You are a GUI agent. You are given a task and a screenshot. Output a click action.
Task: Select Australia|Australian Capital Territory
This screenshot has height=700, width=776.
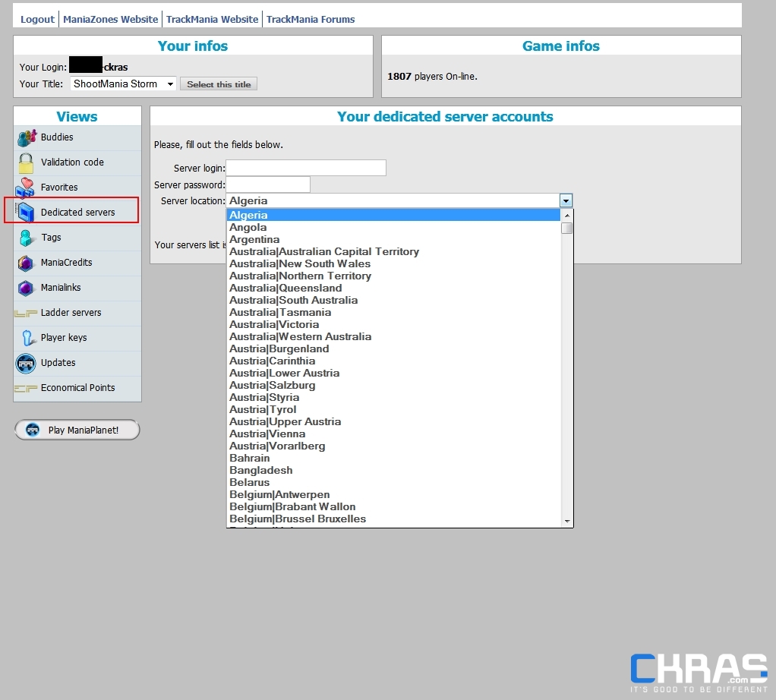[x=393, y=252]
